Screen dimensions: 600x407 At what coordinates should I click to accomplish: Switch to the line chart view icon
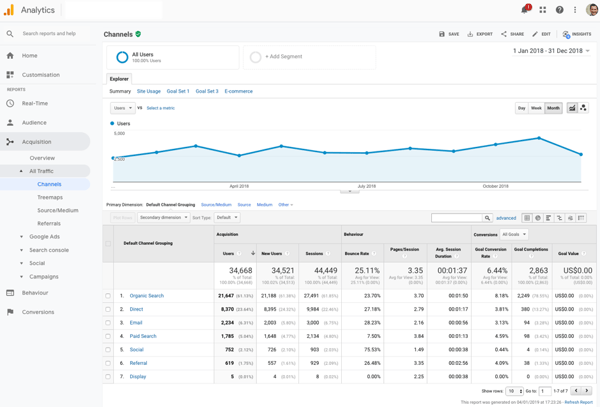coord(572,108)
